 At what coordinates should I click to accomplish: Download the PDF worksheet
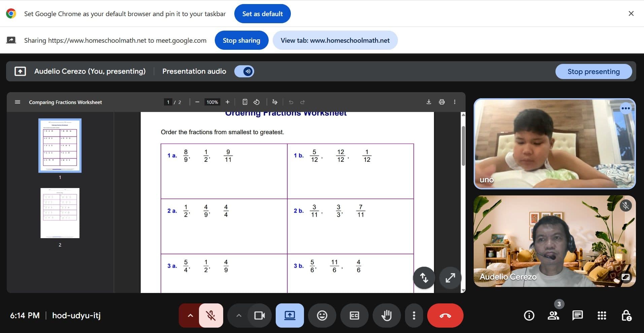(x=429, y=102)
